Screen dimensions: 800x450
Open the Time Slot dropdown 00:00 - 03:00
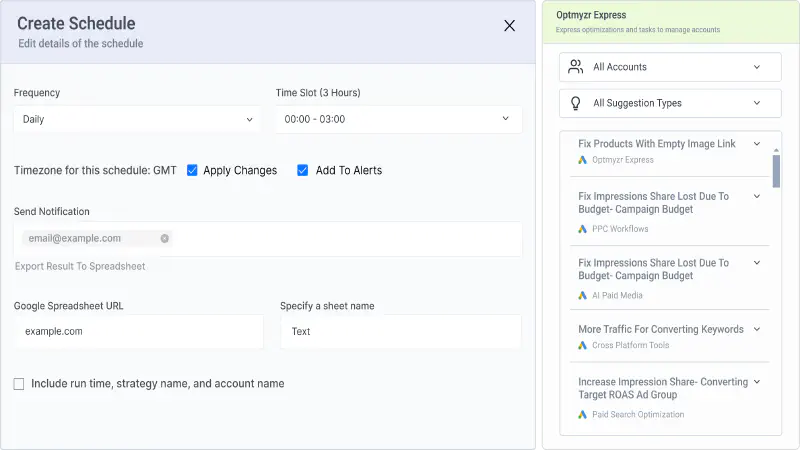pos(398,119)
